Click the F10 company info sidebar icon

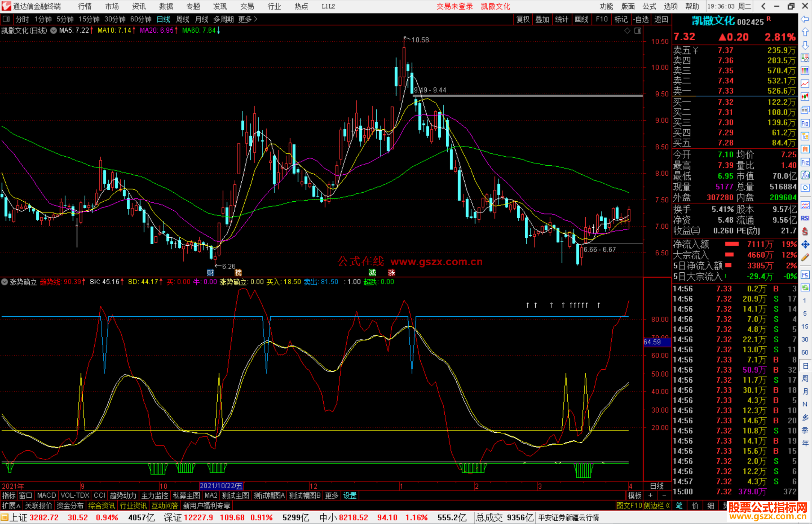pos(805,123)
